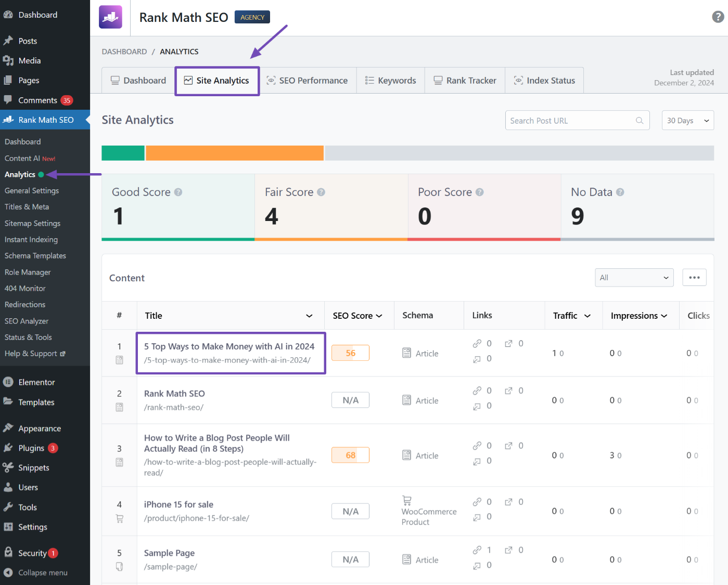Open the SEO Performance tab
The height and width of the screenshot is (585, 728).
(308, 80)
